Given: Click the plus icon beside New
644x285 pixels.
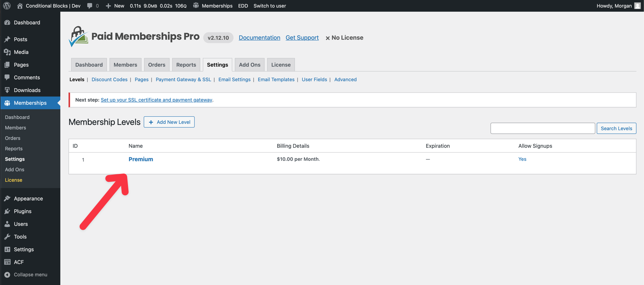Looking at the screenshot, I should click(108, 6).
